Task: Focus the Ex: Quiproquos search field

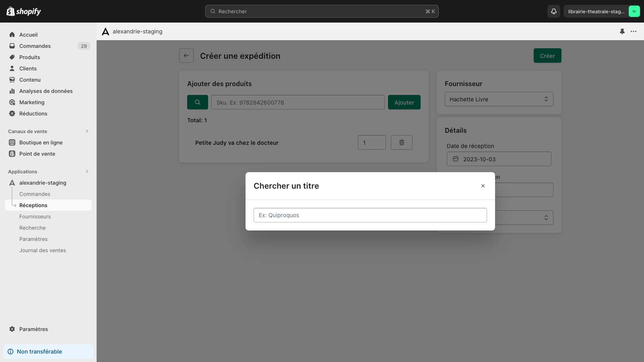Action: pyautogui.click(x=370, y=215)
